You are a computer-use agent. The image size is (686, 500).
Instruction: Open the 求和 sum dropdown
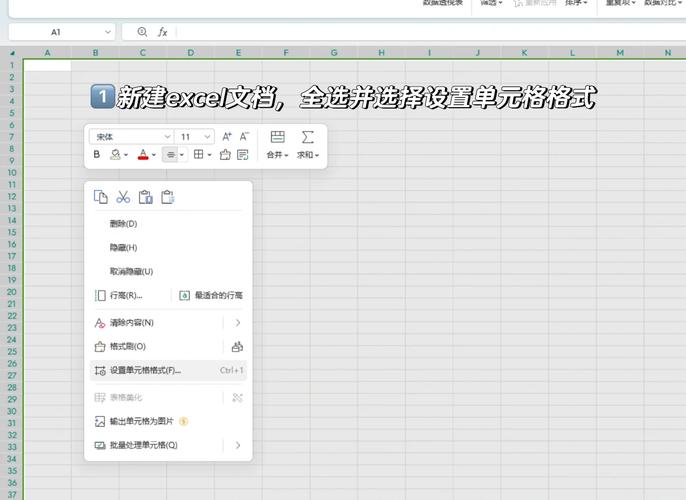308,155
